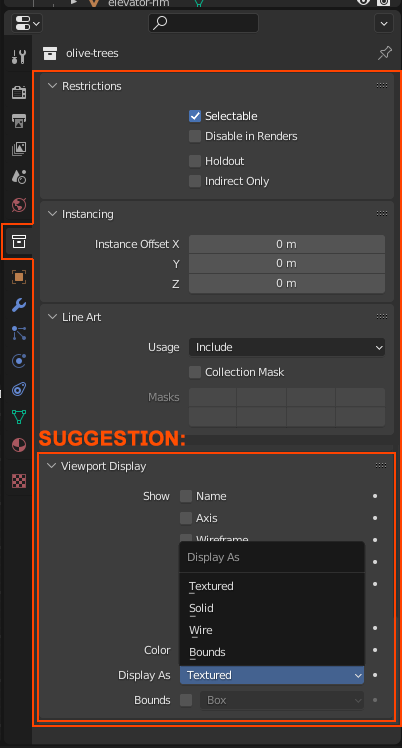
Task: Open the Scene properties tab
Action: (19, 177)
